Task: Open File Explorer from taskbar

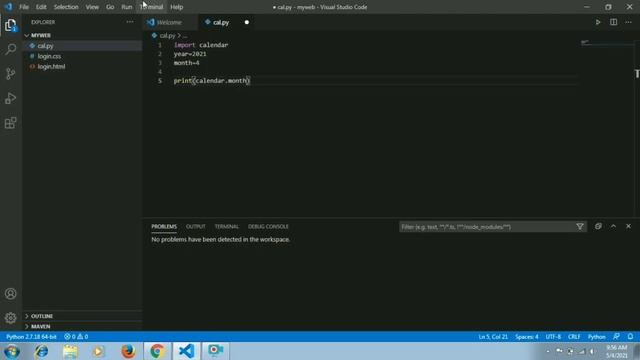Action: 70,351
